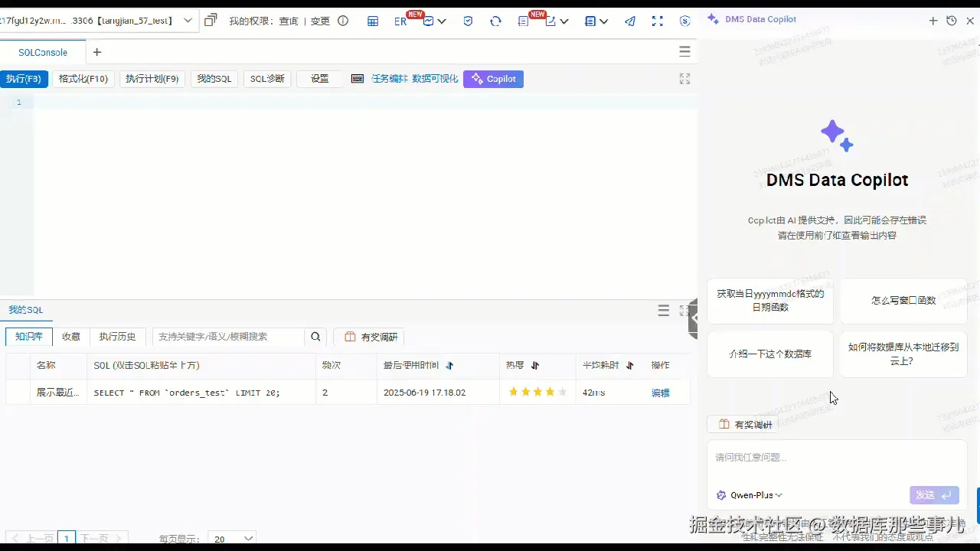Open the Qwen-Plus model selector
The image size is (980, 551).
point(750,495)
